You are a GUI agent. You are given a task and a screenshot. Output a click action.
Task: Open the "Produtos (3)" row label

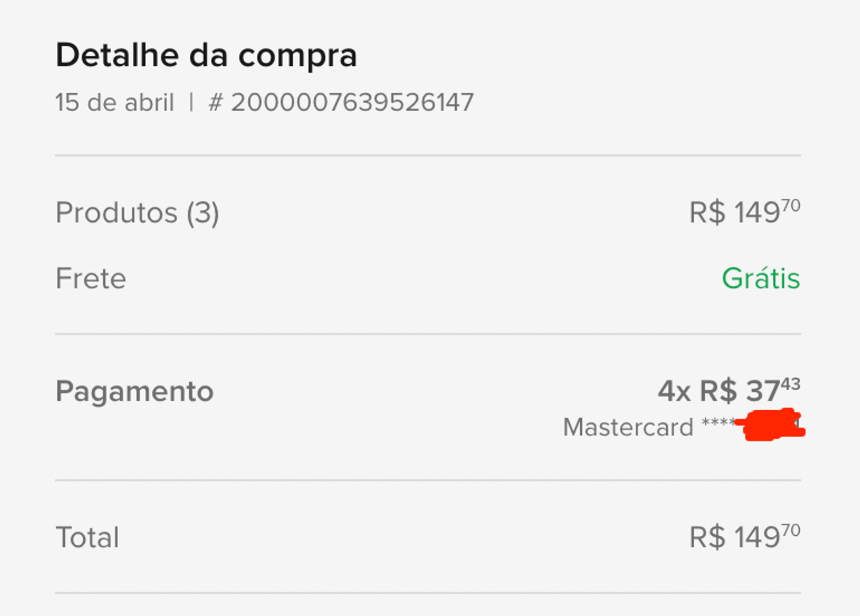[x=137, y=213]
